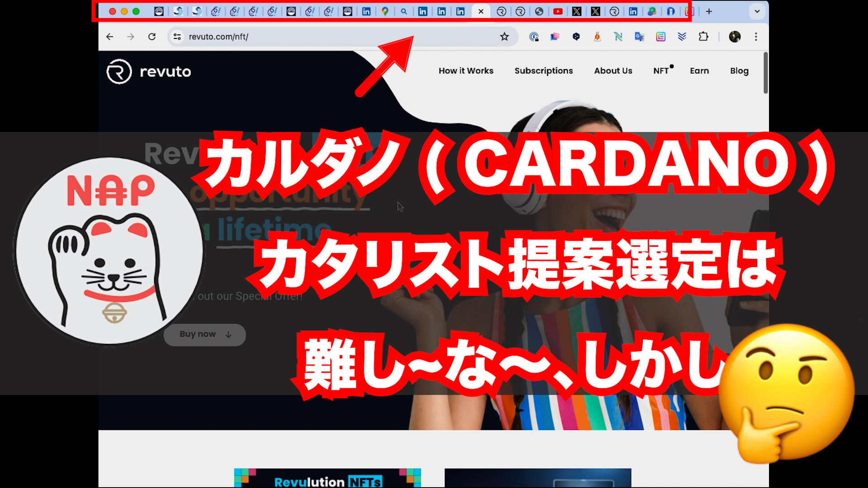Open the Blog link

pyautogui.click(x=739, y=70)
